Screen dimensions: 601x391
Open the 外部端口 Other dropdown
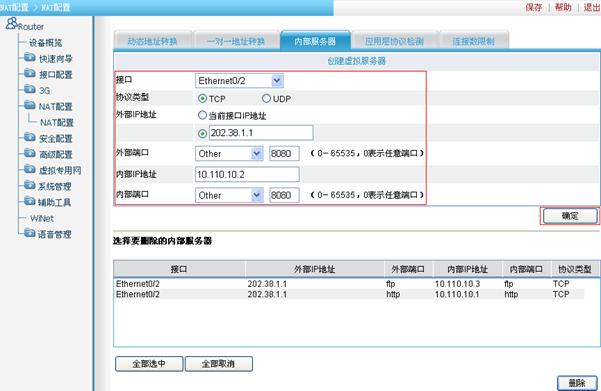click(x=229, y=153)
